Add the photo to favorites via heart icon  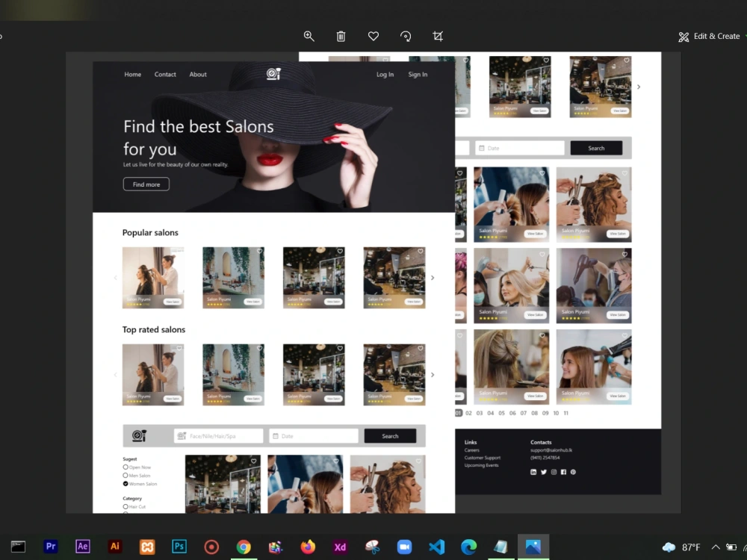pyautogui.click(x=373, y=36)
